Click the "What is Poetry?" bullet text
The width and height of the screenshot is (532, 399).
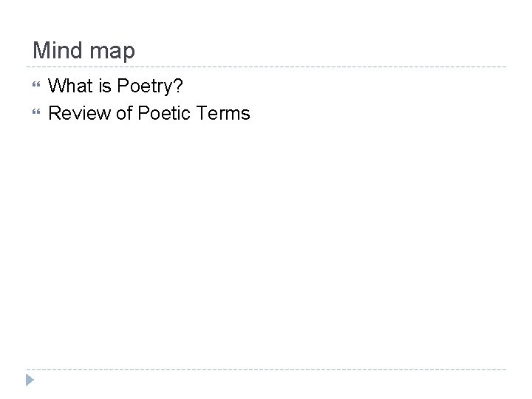point(116,86)
